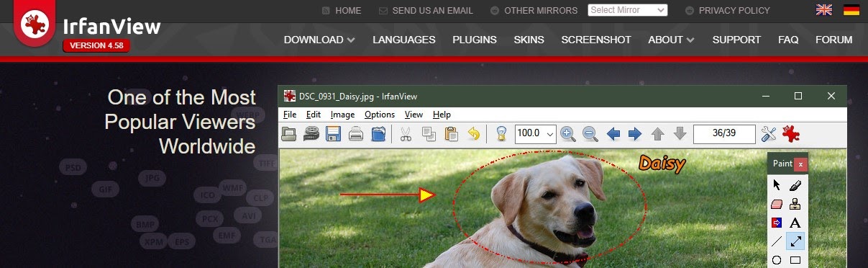Select the Eraser tool in Paint panel

[x=776, y=205]
